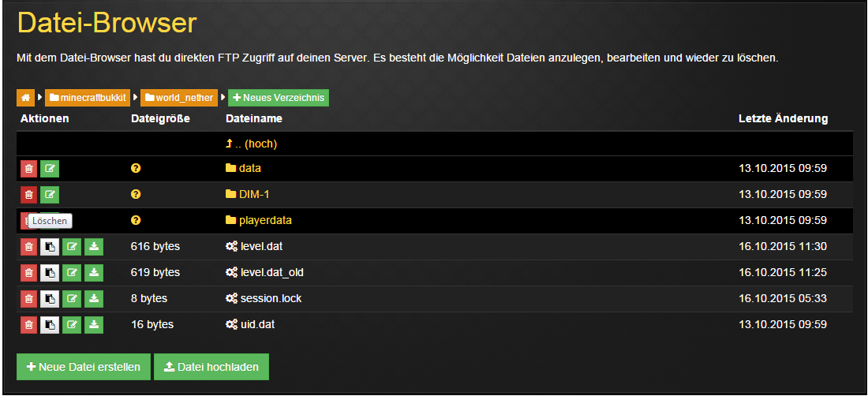Go up one level via (hoch)

[251, 144]
